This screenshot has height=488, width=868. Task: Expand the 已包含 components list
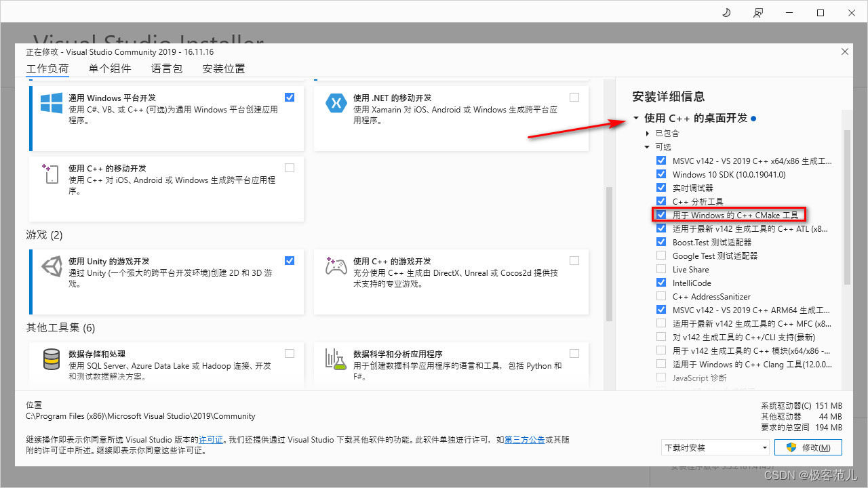click(648, 134)
